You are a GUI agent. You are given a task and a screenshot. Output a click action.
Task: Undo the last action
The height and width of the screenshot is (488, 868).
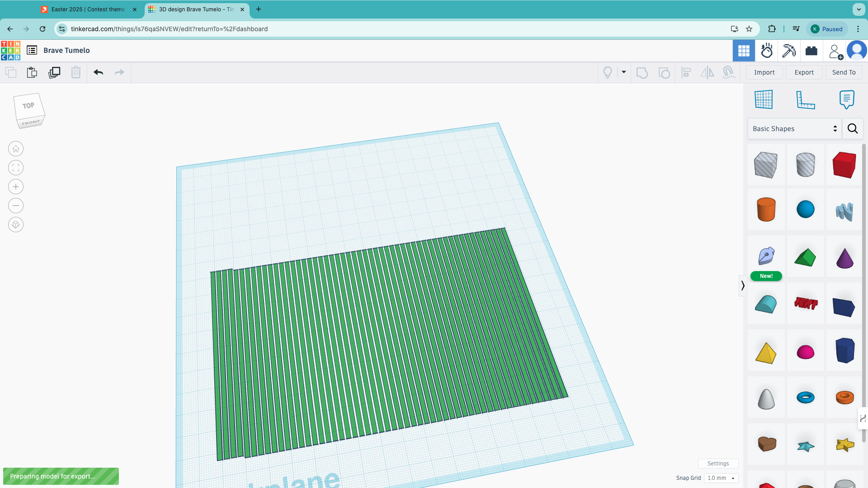[98, 72]
